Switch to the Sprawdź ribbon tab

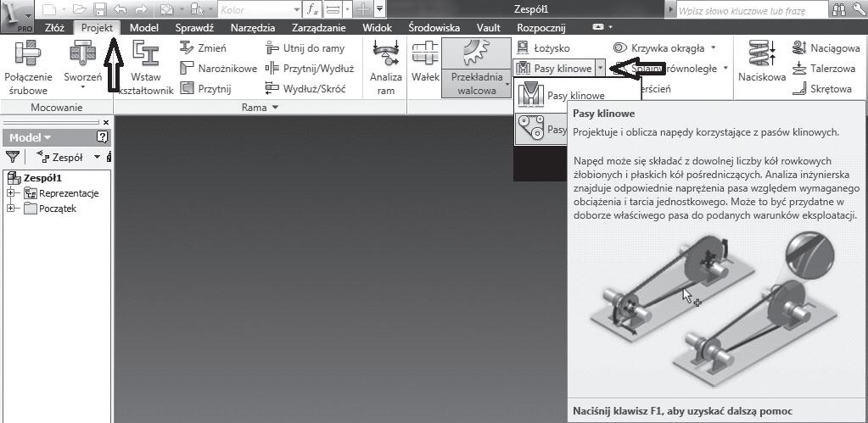[194, 28]
